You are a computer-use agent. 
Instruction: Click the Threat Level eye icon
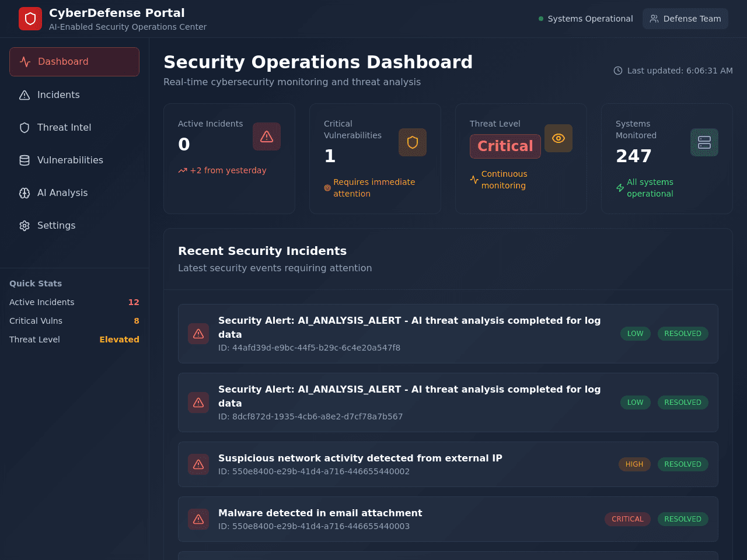pos(558,138)
